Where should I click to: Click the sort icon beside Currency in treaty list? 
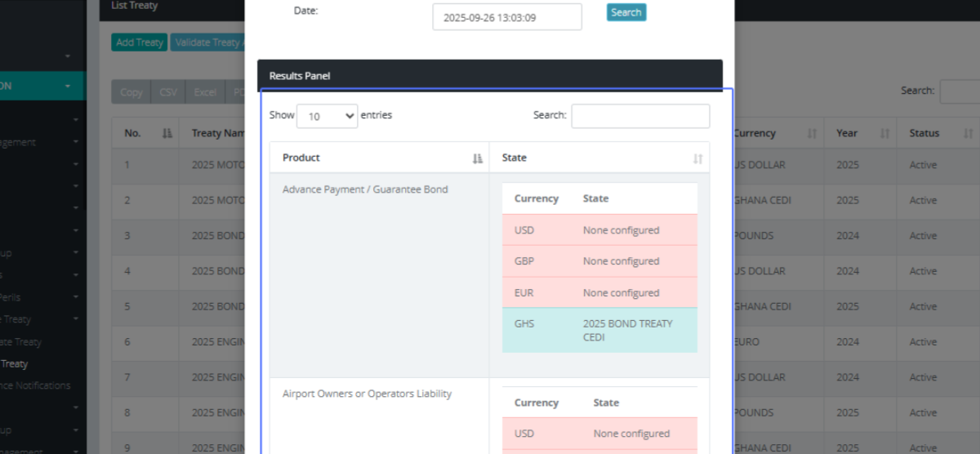point(812,133)
